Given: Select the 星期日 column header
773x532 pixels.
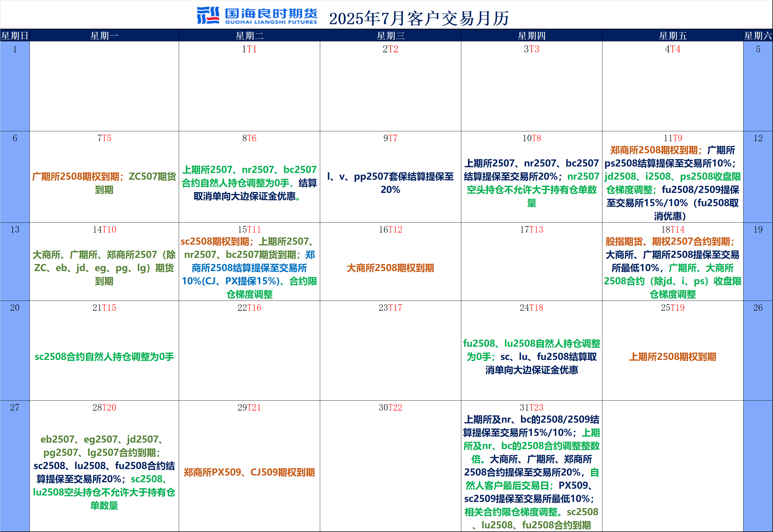Looking at the screenshot, I should pyautogui.click(x=15, y=36).
